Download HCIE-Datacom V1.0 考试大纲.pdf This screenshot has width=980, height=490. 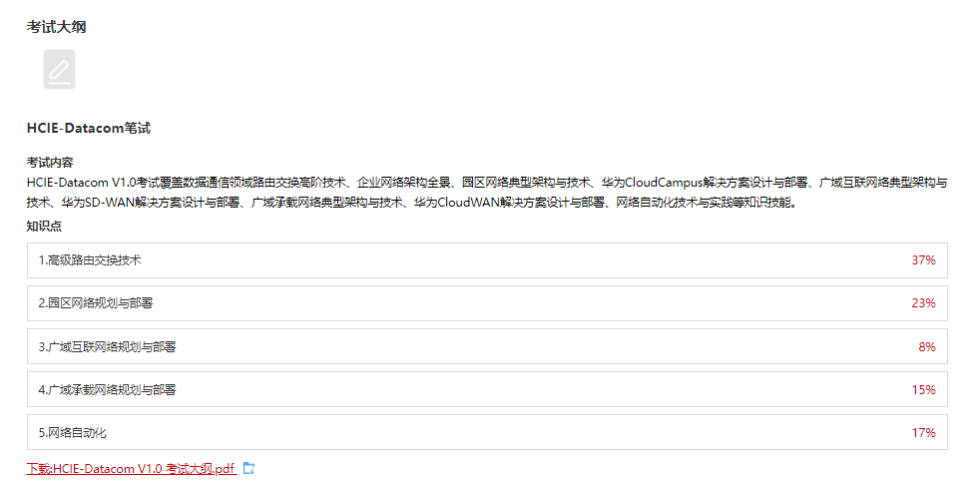[132, 469]
